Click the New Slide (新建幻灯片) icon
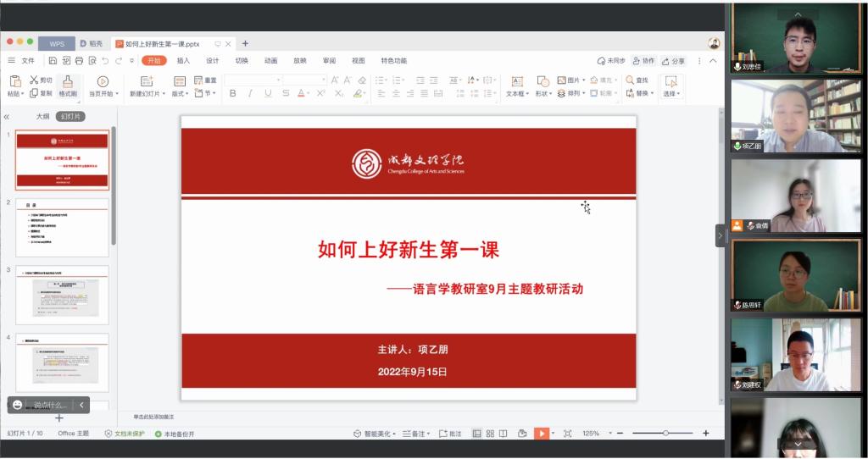Screen dimensions: 868x459 click(x=144, y=81)
